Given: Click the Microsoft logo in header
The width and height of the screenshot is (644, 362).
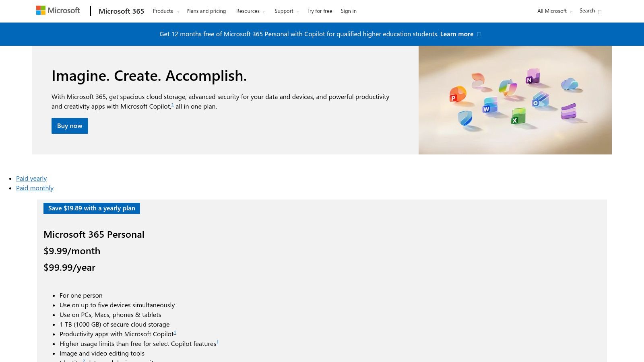Looking at the screenshot, I should tap(58, 10).
